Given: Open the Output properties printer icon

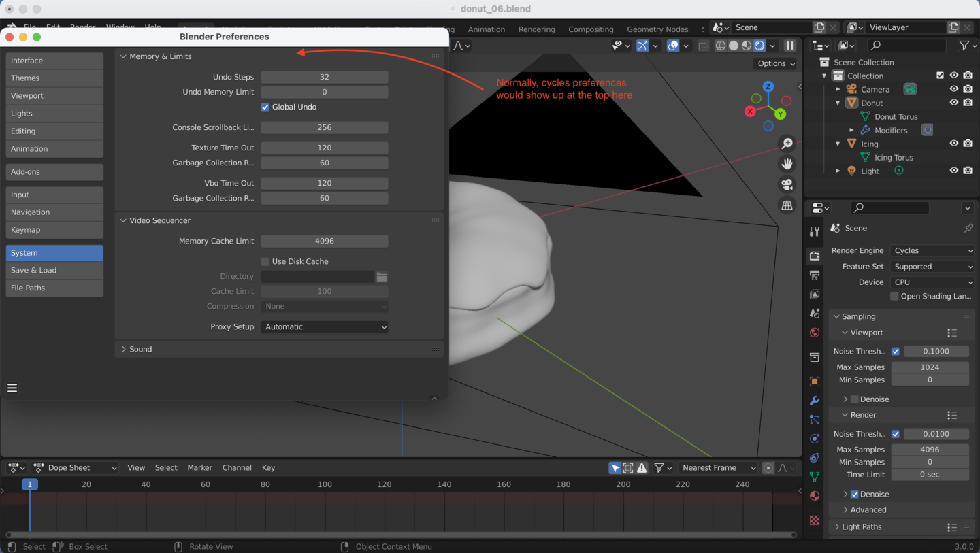Looking at the screenshot, I should [815, 275].
